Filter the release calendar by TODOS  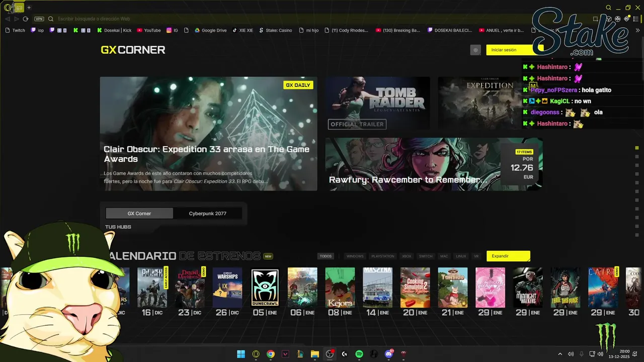[326, 256]
